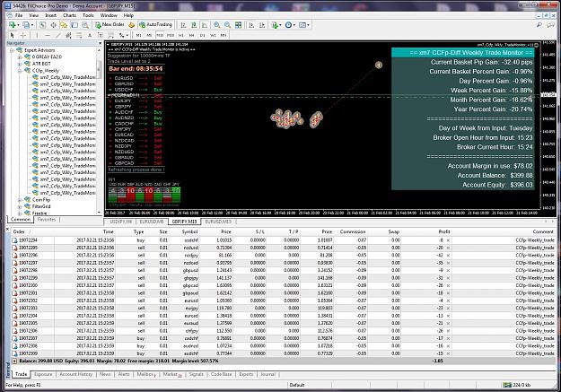
Task: Select the H4 timeframe
Action: pyautogui.click(x=192, y=35)
